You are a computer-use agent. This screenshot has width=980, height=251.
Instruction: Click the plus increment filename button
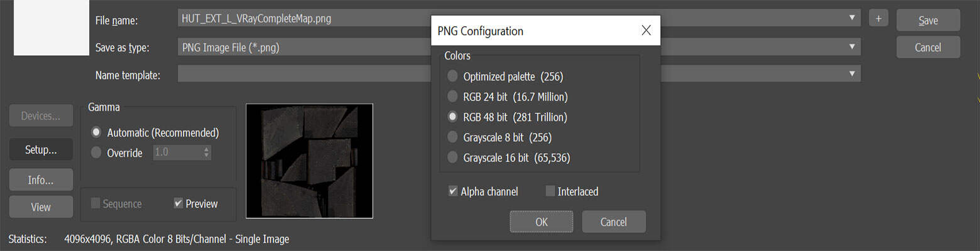click(x=878, y=19)
